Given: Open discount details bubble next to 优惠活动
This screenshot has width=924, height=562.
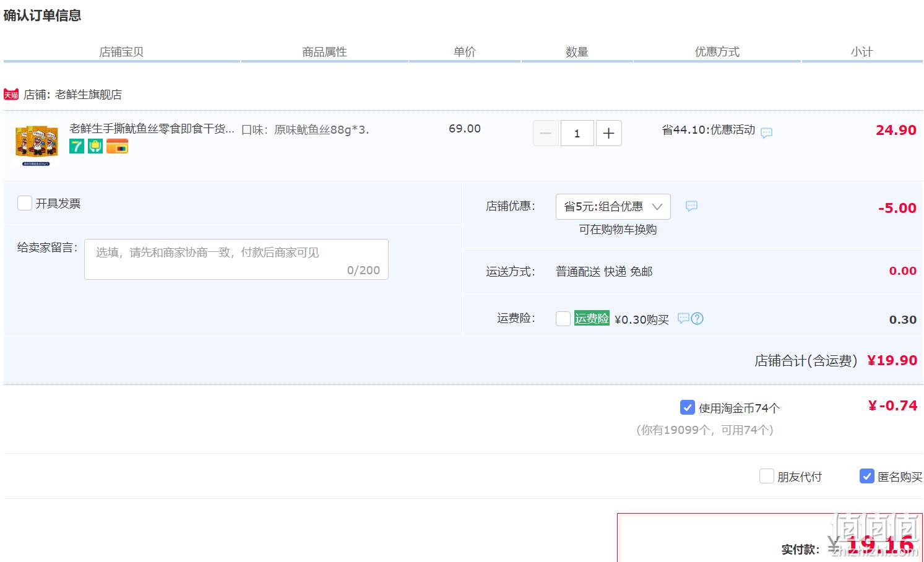Looking at the screenshot, I should (767, 132).
